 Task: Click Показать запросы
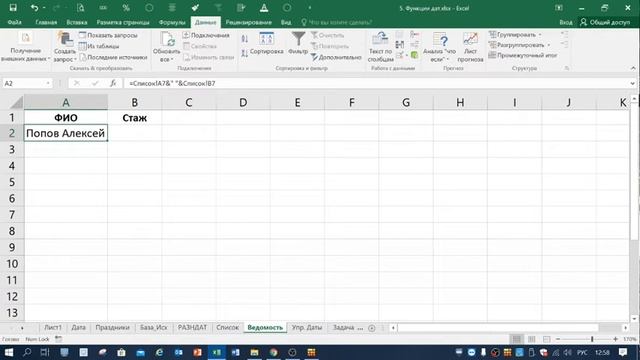click(x=109, y=36)
